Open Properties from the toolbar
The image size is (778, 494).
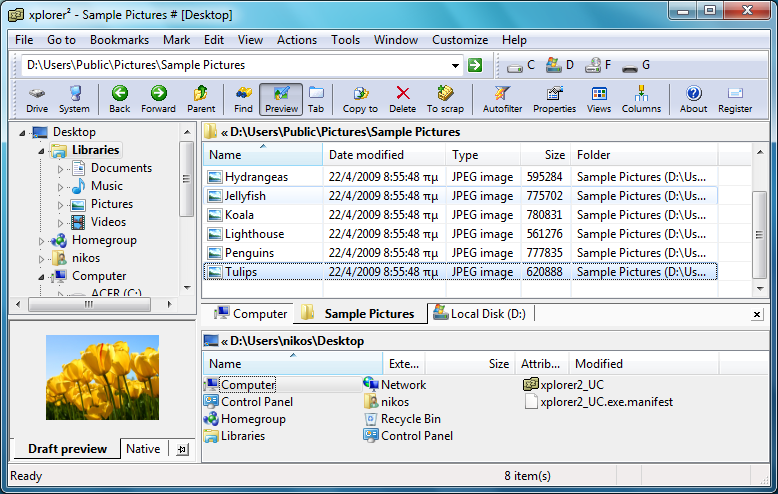pyautogui.click(x=554, y=99)
